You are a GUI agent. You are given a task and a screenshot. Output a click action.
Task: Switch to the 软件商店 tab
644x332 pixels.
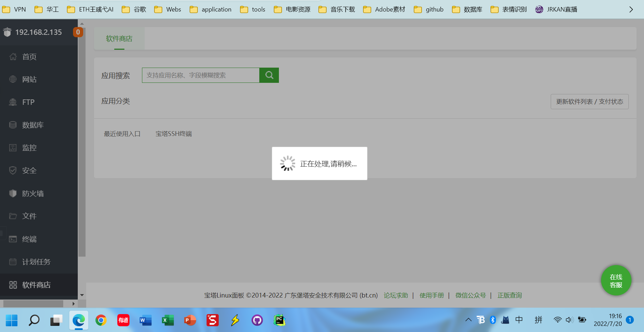point(119,38)
